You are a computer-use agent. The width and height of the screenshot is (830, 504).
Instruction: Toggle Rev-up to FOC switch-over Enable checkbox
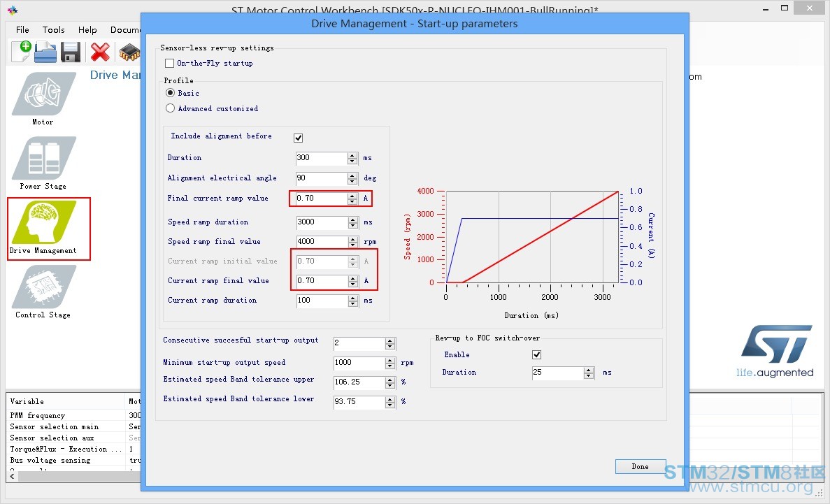[x=537, y=354]
